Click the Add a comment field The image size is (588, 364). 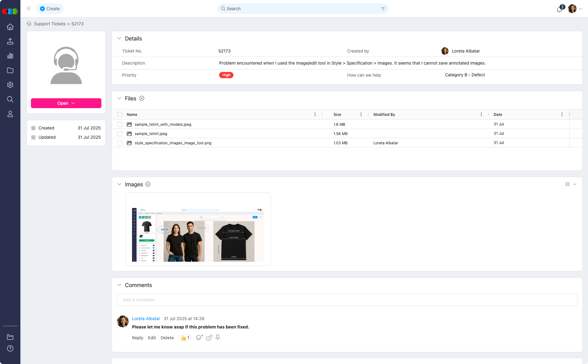pos(347,300)
